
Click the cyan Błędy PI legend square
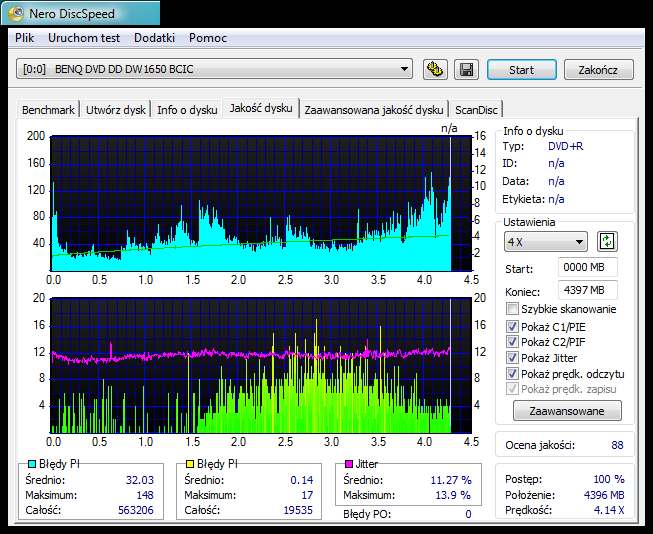pos(32,464)
